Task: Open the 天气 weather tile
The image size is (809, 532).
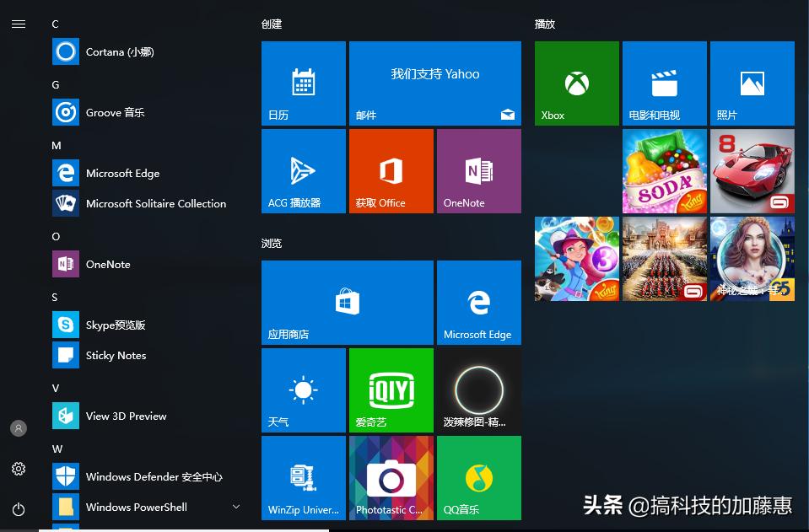Action: [303, 390]
